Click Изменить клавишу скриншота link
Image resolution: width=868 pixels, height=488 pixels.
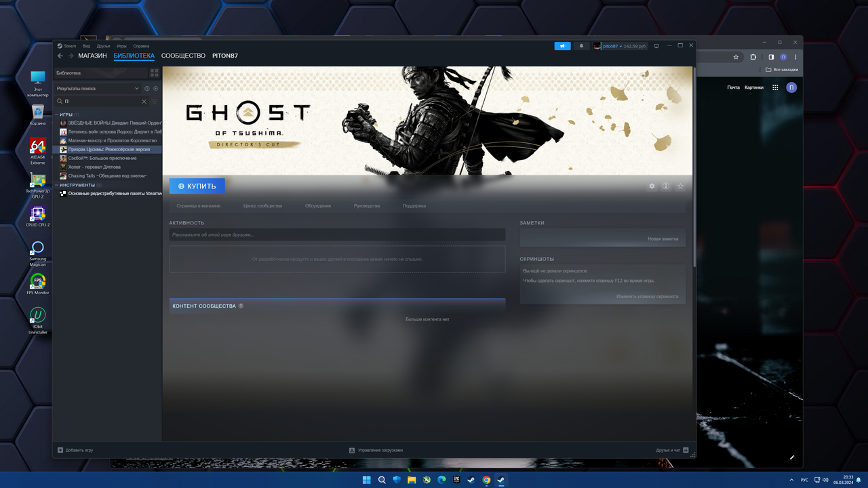pos(647,296)
